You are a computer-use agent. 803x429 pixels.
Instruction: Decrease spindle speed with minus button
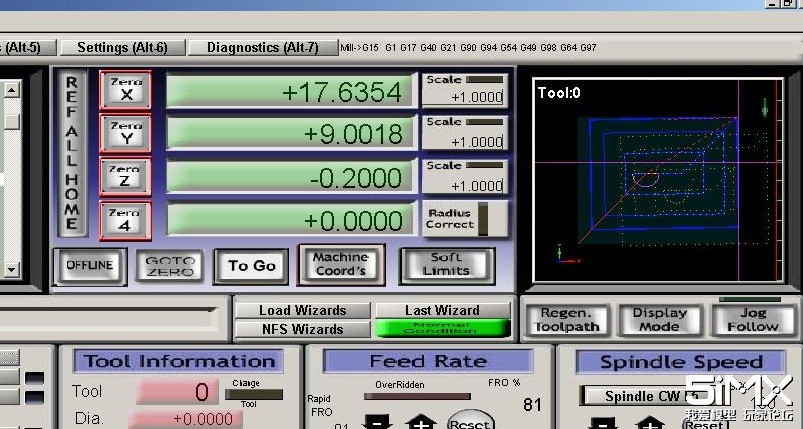click(604, 424)
